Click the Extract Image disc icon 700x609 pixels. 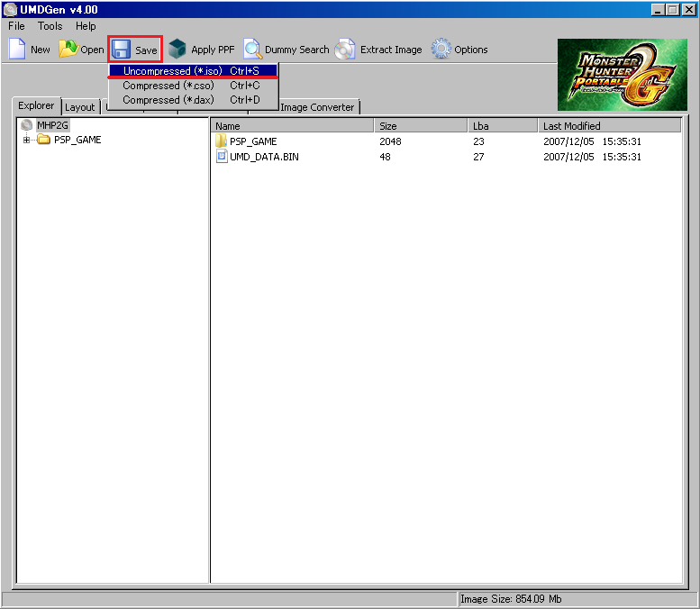pyautogui.click(x=345, y=50)
